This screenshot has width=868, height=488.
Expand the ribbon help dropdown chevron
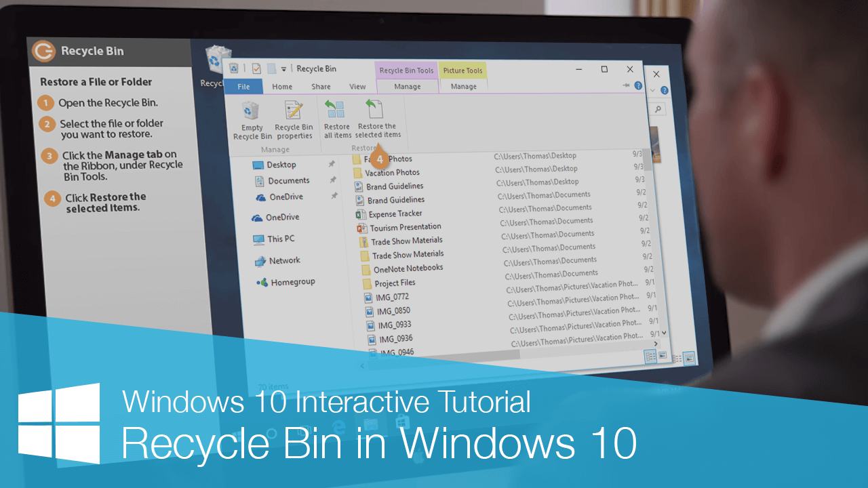point(653,89)
